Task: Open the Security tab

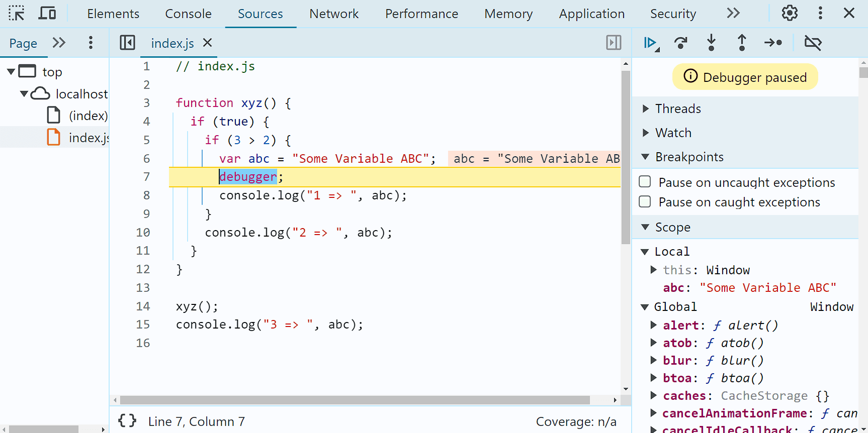Action: pyautogui.click(x=673, y=14)
